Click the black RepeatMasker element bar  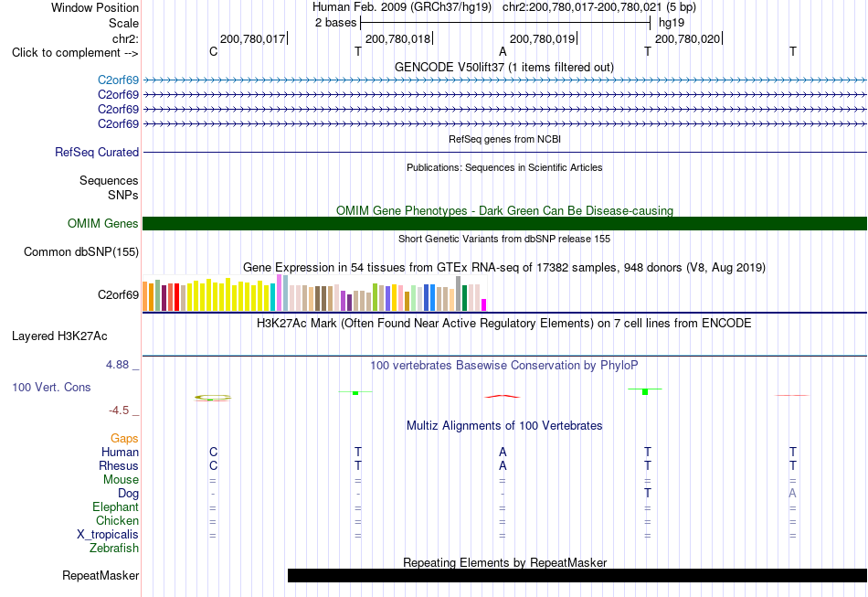point(577,575)
